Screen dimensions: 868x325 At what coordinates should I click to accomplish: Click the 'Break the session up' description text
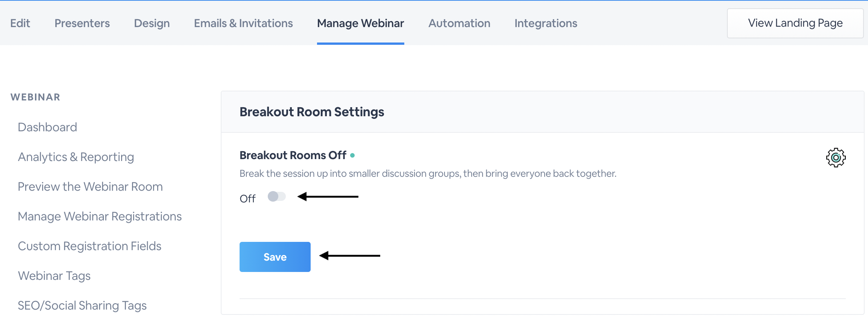tap(428, 173)
